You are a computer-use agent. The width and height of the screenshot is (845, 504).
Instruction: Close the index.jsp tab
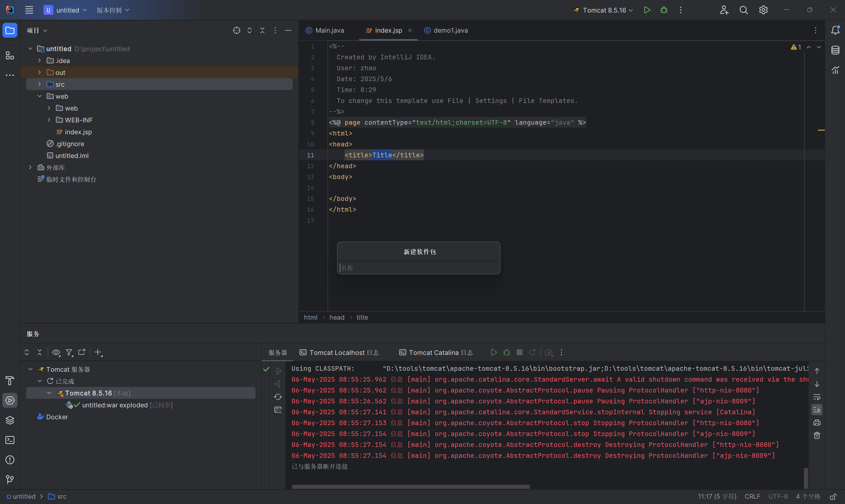pyautogui.click(x=410, y=30)
